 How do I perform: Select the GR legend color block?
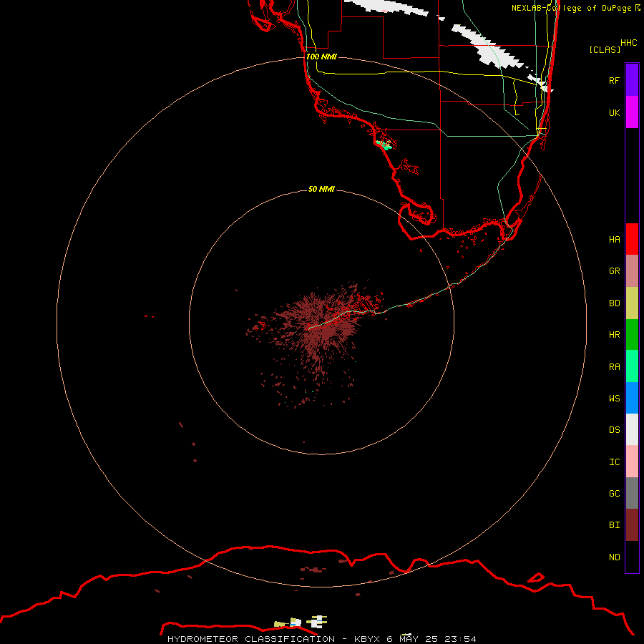632,271
